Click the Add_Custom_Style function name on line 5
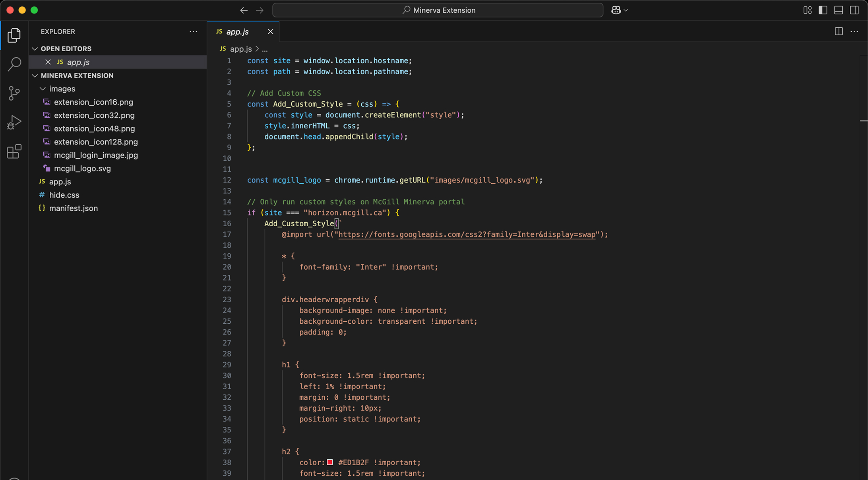The image size is (868, 480). click(308, 104)
